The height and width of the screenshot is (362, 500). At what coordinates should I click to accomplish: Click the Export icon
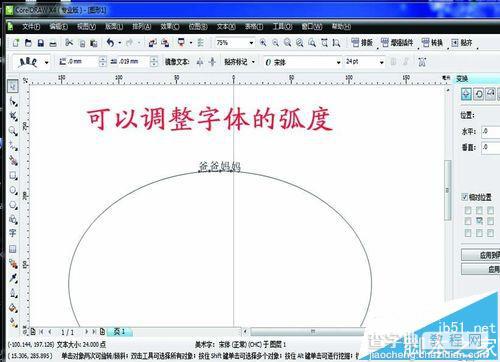coord(165,43)
